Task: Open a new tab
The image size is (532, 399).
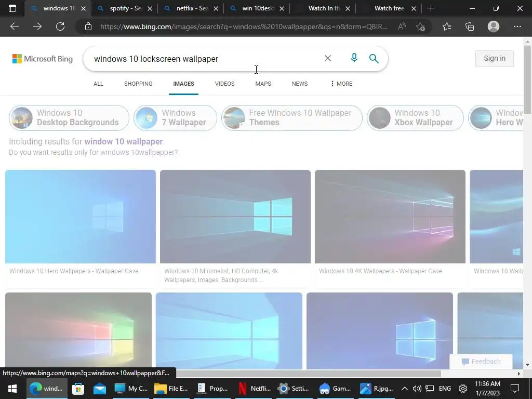Action: pos(431,8)
